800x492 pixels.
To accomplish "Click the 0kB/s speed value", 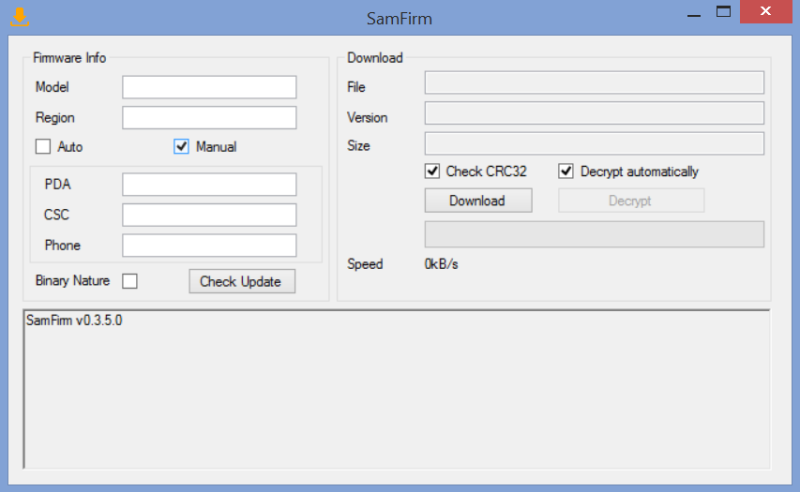I will point(441,264).
